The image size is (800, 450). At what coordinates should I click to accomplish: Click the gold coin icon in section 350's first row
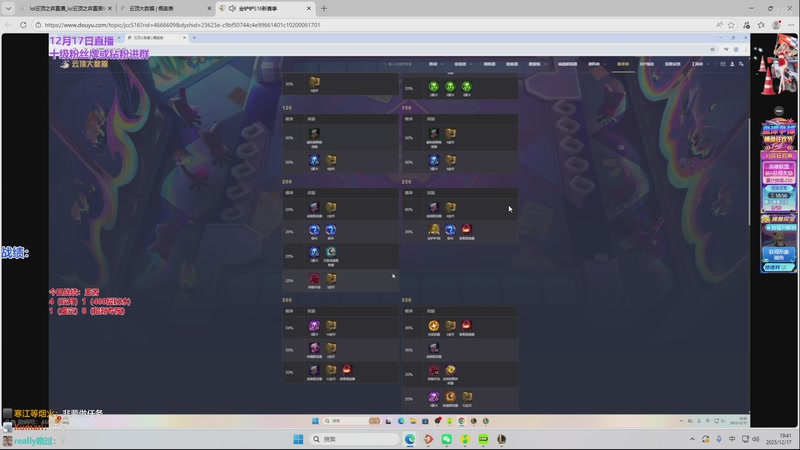point(434,326)
